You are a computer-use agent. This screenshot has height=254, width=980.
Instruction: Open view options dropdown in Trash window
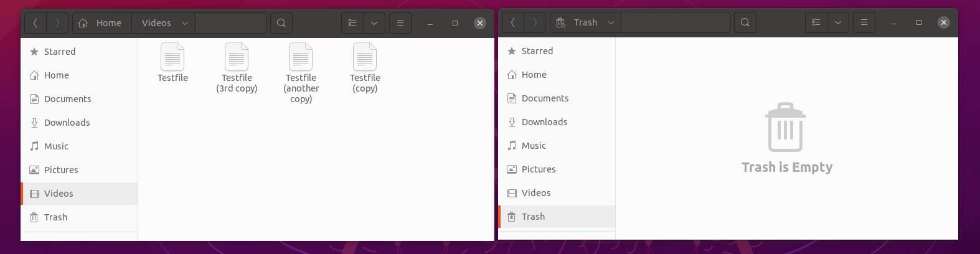[x=838, y=22]
